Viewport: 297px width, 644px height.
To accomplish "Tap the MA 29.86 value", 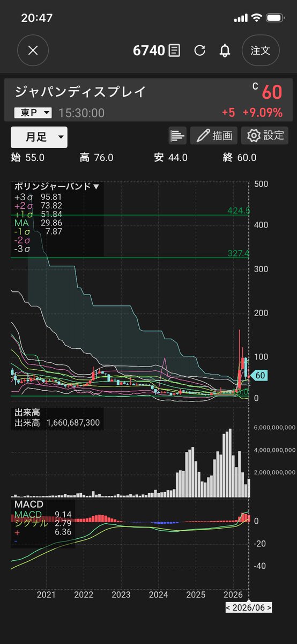I will [x=39, y=223].
